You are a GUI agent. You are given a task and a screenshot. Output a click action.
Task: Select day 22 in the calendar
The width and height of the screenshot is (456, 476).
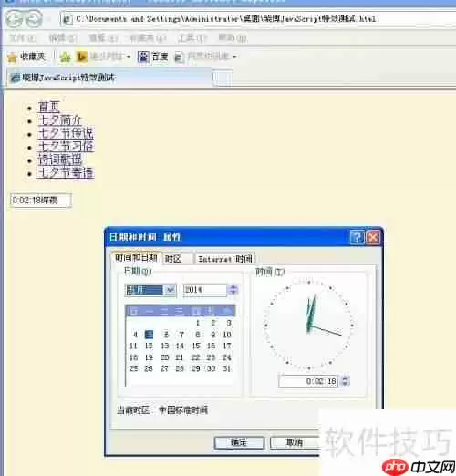[196, 357]
